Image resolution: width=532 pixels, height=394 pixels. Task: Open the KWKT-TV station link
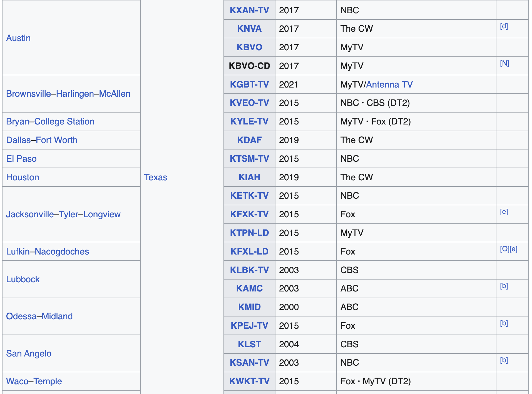coord(249,381)
